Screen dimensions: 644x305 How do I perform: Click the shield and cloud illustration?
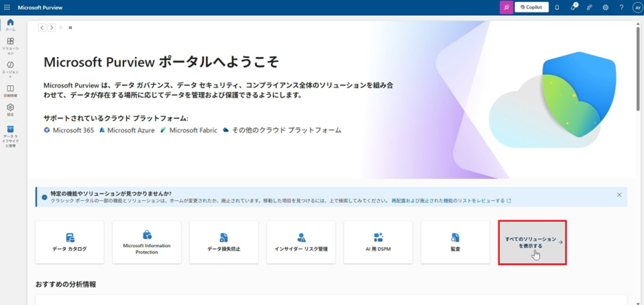[553, 100]
